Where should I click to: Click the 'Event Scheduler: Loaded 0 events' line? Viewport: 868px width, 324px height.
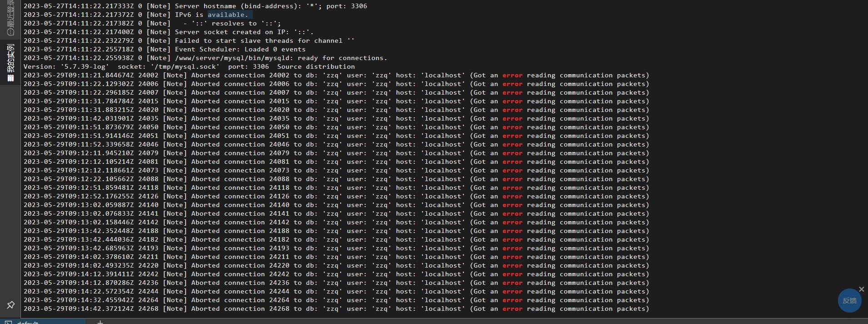(x=165, y=49)
